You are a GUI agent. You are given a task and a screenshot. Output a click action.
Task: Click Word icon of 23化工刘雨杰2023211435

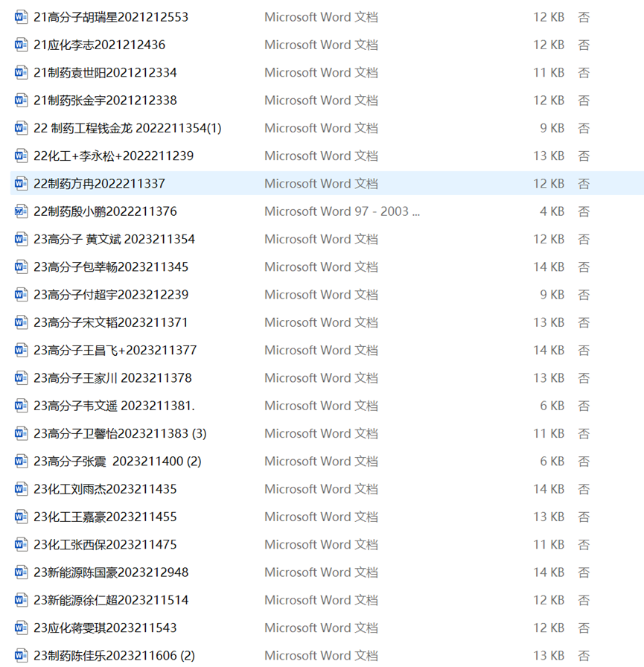tap(22, 489)
